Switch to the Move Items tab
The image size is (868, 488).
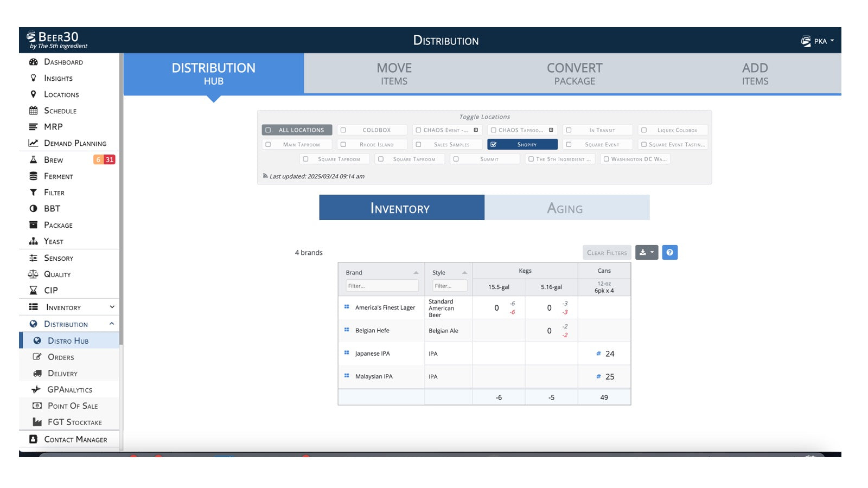pyautogui.click(x=394, y=74)
